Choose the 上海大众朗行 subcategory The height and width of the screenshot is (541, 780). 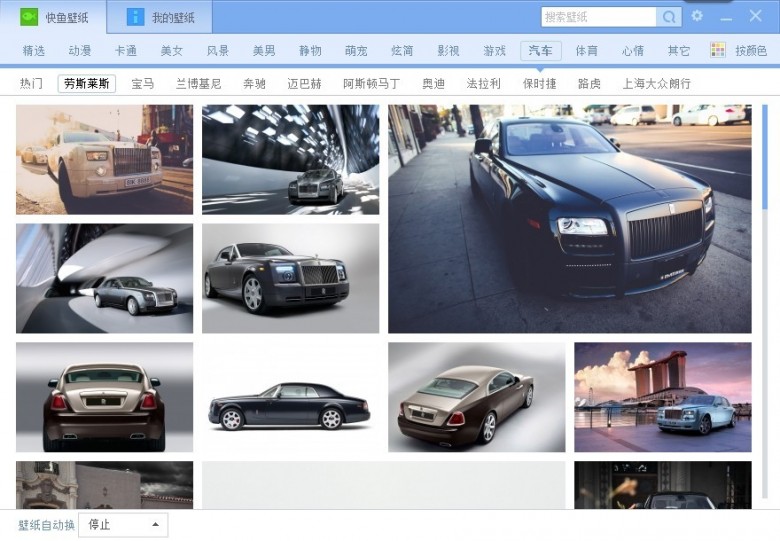pos(657,84)
